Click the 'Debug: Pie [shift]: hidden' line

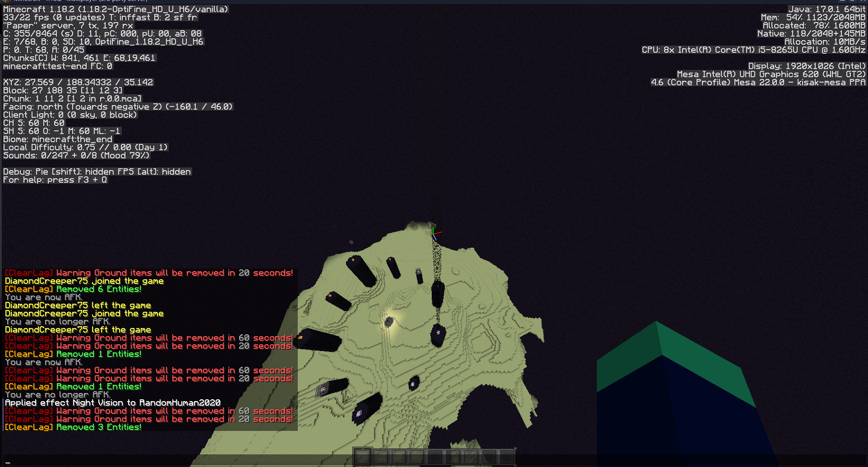pos(97,171)
